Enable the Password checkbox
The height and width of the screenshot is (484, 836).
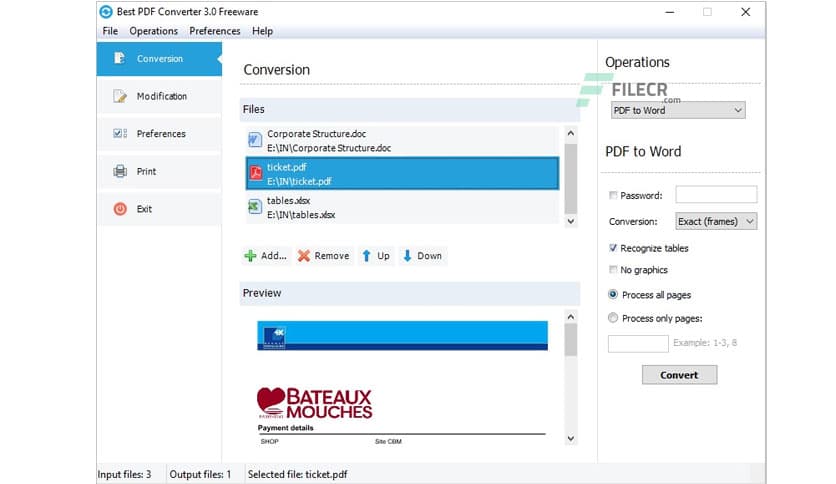tap(613, 195)
